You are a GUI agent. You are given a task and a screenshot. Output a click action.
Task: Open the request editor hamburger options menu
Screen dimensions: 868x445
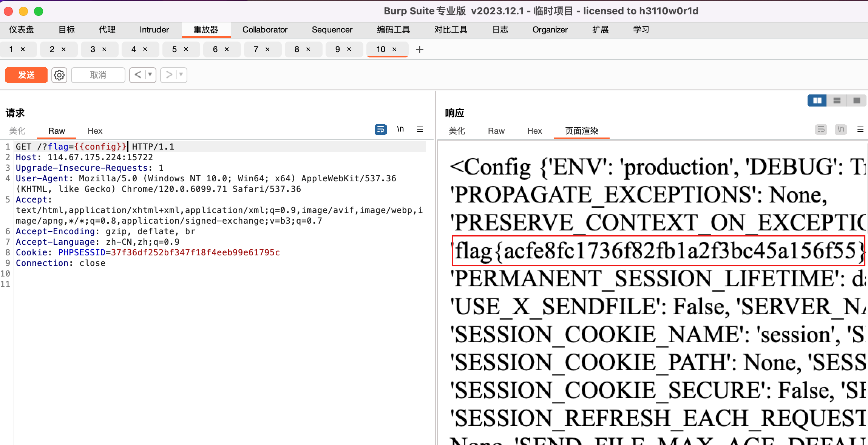[x=420, y=129]
